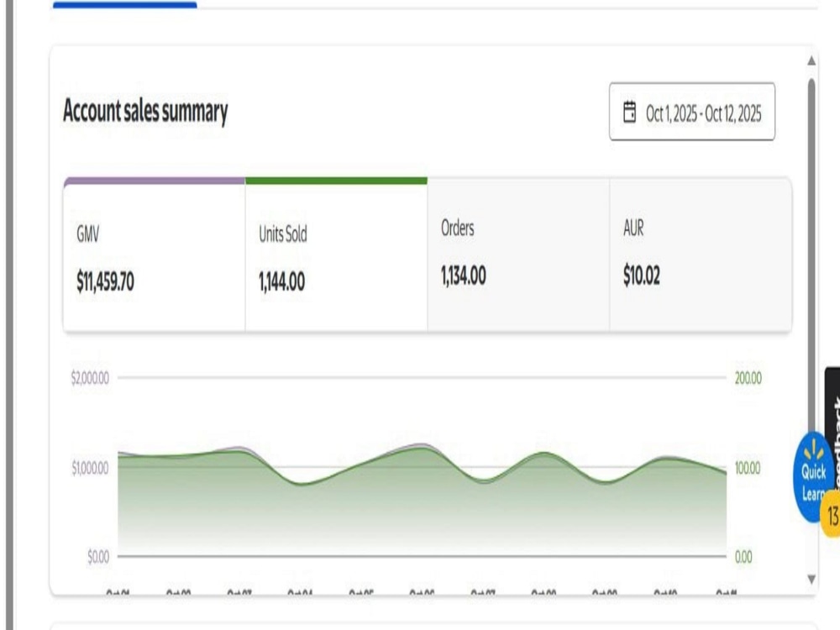Click the $11,459.70 GMV value
Viewport: 840px width, 630px height.
105,281
